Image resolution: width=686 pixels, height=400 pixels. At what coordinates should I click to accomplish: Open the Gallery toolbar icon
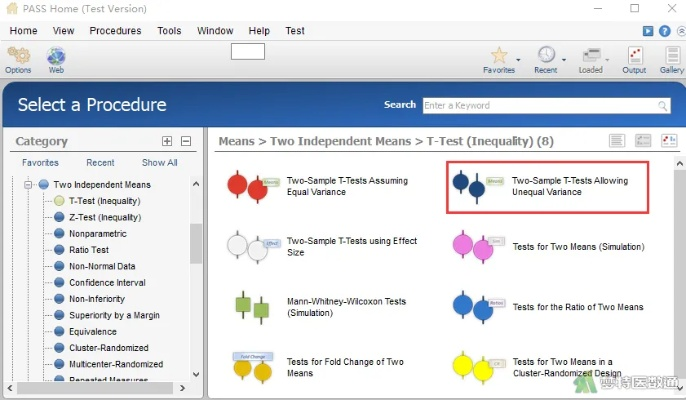[x=671, y=58]
